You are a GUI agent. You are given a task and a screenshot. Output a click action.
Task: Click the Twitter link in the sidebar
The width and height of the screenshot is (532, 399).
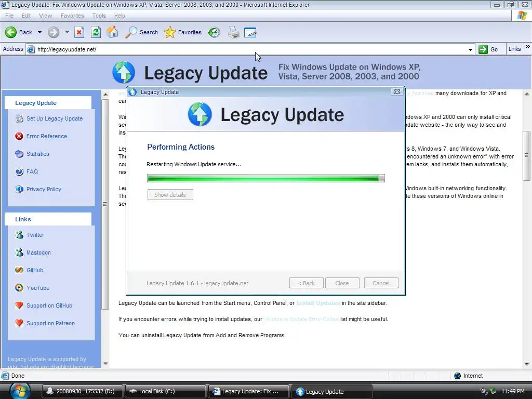pos(35,235)
